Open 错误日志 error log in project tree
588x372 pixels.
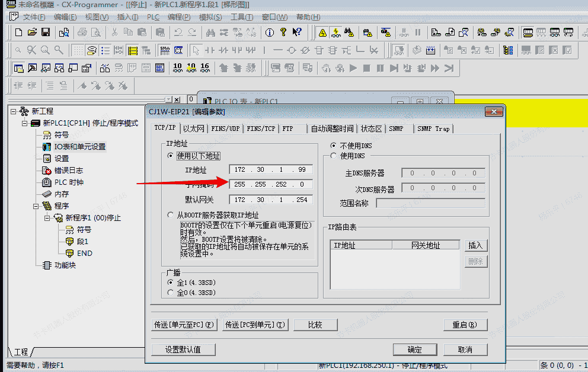[68, 171]
